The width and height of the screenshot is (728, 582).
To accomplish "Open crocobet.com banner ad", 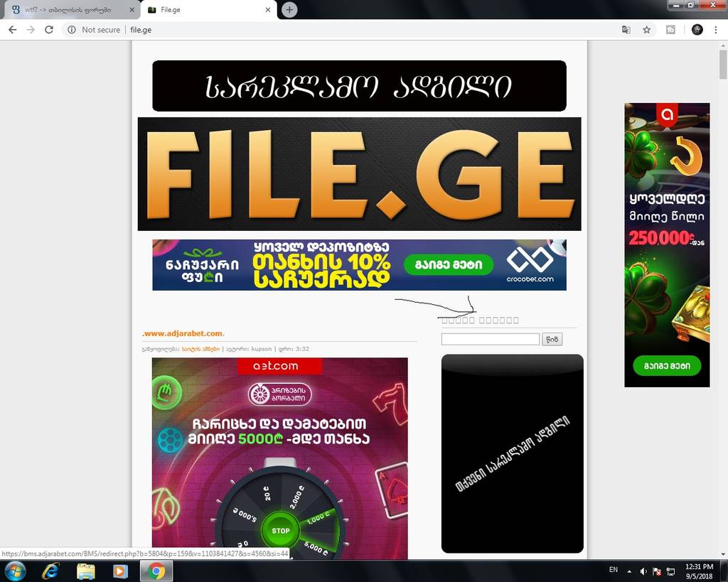I will [x=359, y=265].
